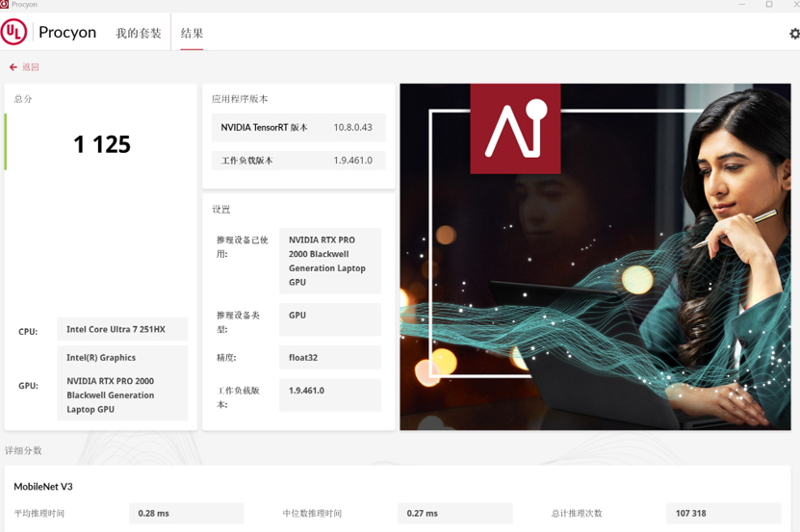
Task: Switch to the 结果 tab
Action: tap(192, 33)
